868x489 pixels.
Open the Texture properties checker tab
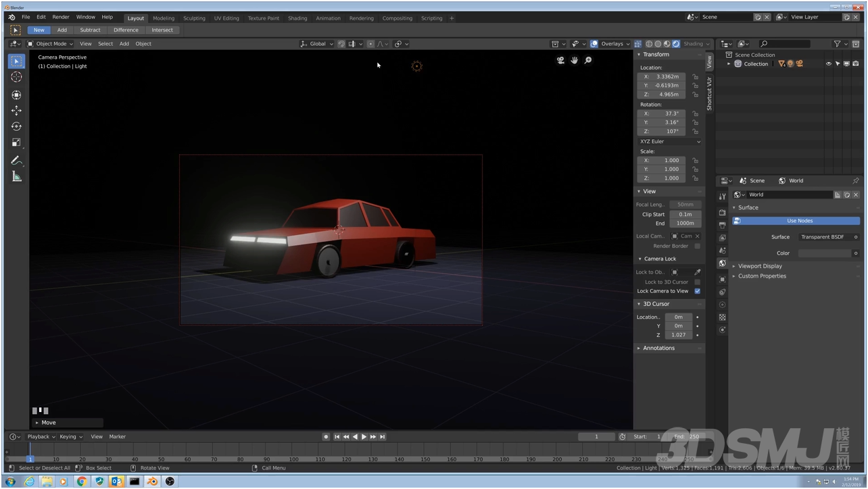722,317
